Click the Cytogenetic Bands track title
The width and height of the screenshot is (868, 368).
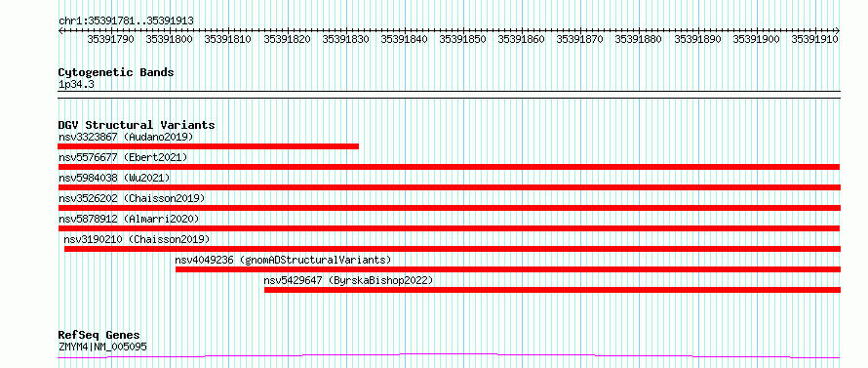click(116, 72)
